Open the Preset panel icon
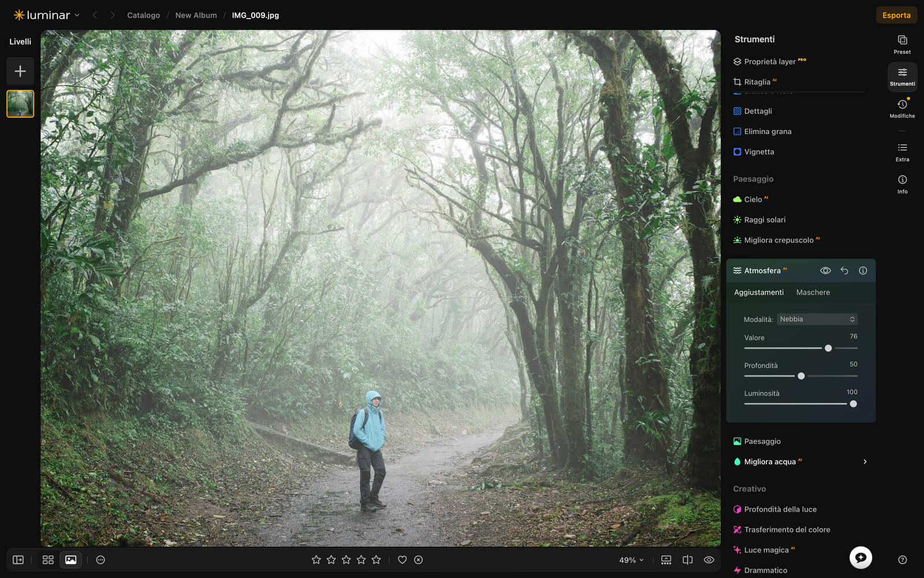The image size is (924, 578). pyautogui.click(x=902, y=44)
